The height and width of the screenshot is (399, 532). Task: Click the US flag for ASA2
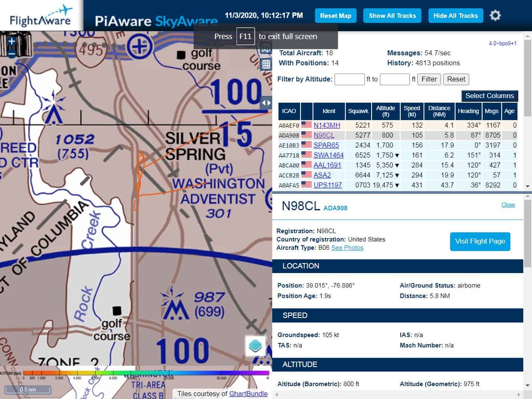(x=306, y=175)
